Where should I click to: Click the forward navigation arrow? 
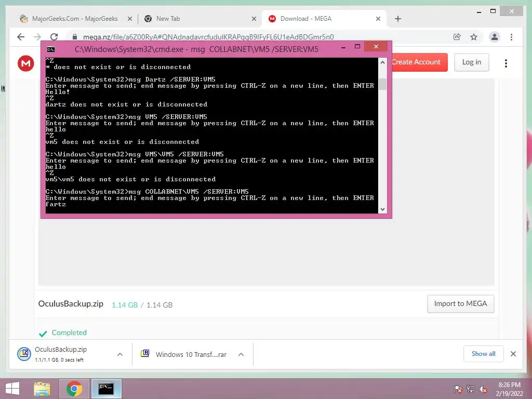(37, 37)
